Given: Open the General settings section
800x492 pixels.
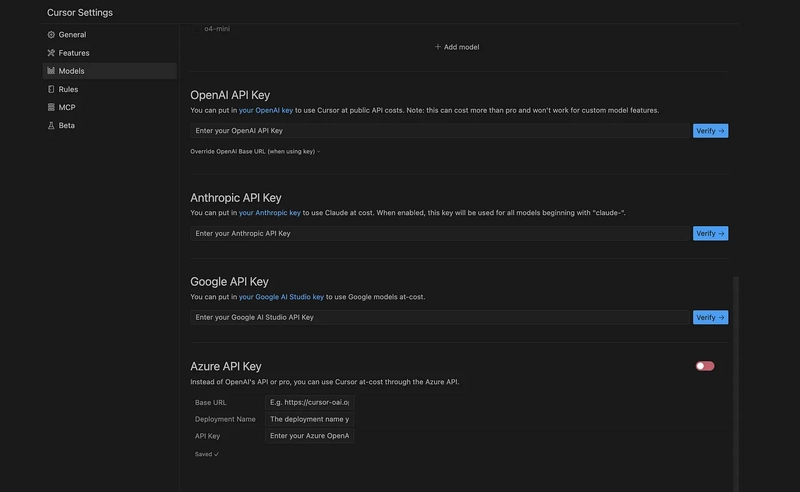Looking at the screenshot, I should (110, 35).
